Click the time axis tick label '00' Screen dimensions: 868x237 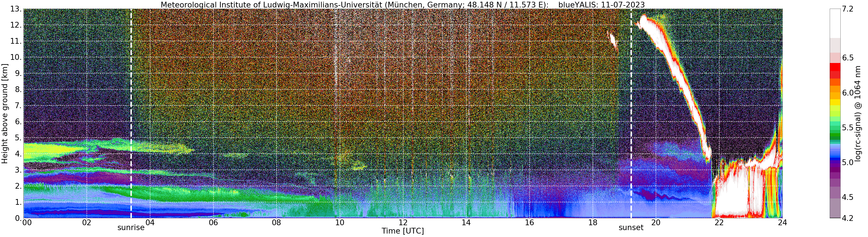click(26, 223)
